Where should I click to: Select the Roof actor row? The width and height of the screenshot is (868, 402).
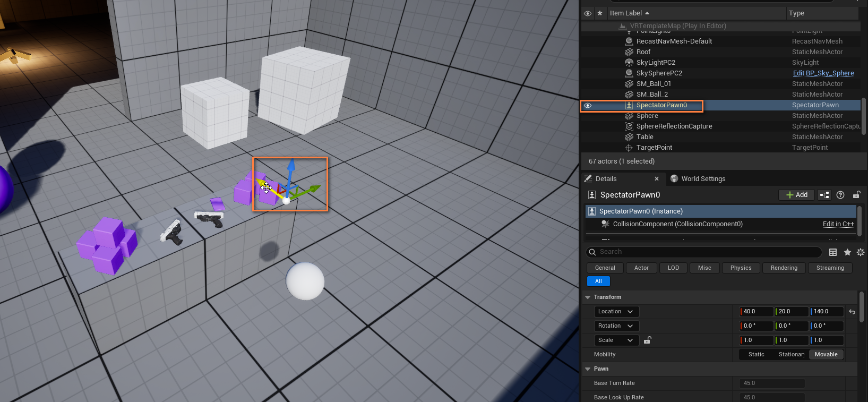pos(720,52)
